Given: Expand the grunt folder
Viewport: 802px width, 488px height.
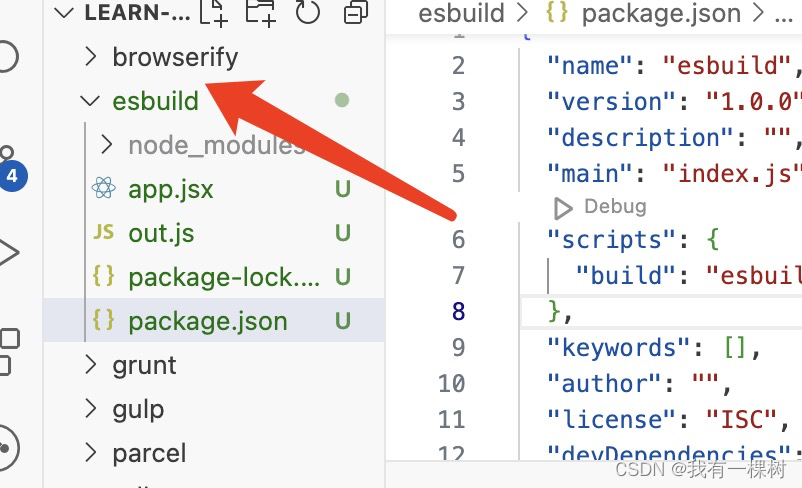Looking at the screenshot, I should pyautogui.click(x=91, y=365).
